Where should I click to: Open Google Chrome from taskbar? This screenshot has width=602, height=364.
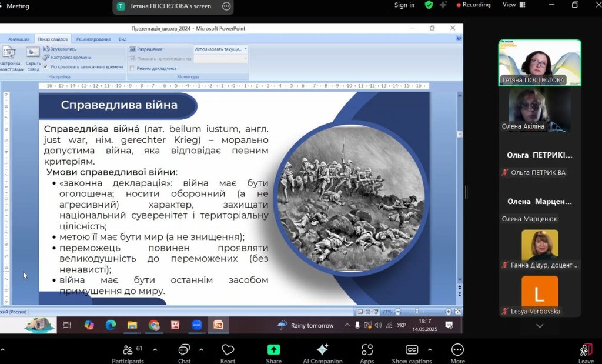coord(154,325)
